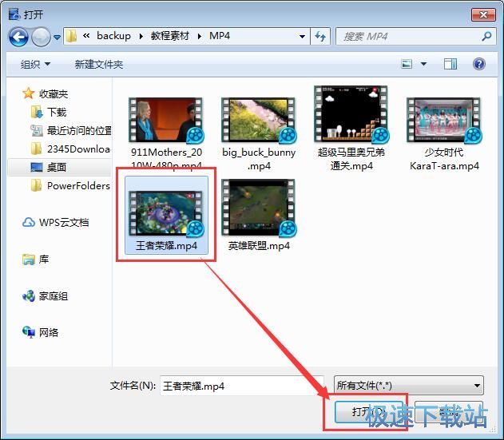Open WPS云文档 in the sidebar
Image resolution: width=504 pixels, height=440 pixels.
[55, 223]
